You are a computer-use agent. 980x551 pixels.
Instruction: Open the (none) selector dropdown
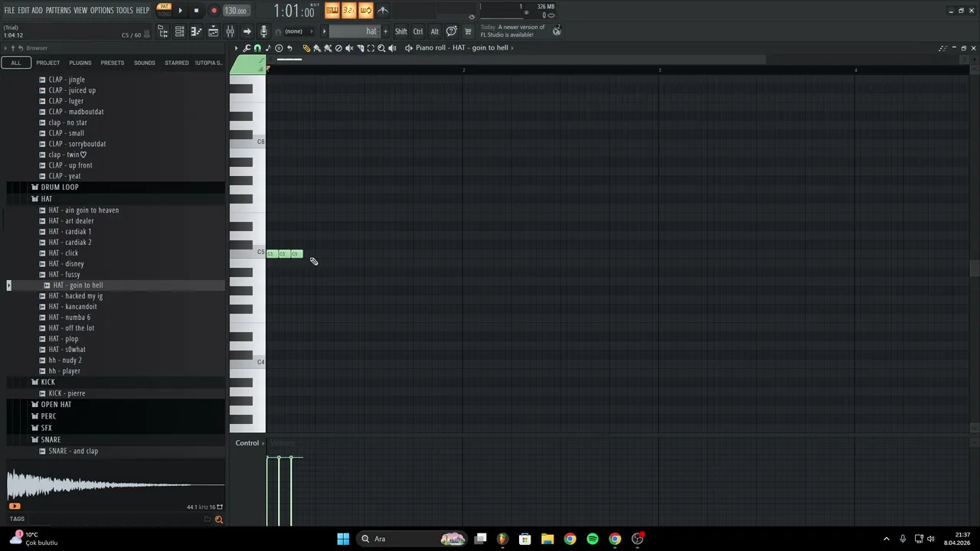pos(298,31)
